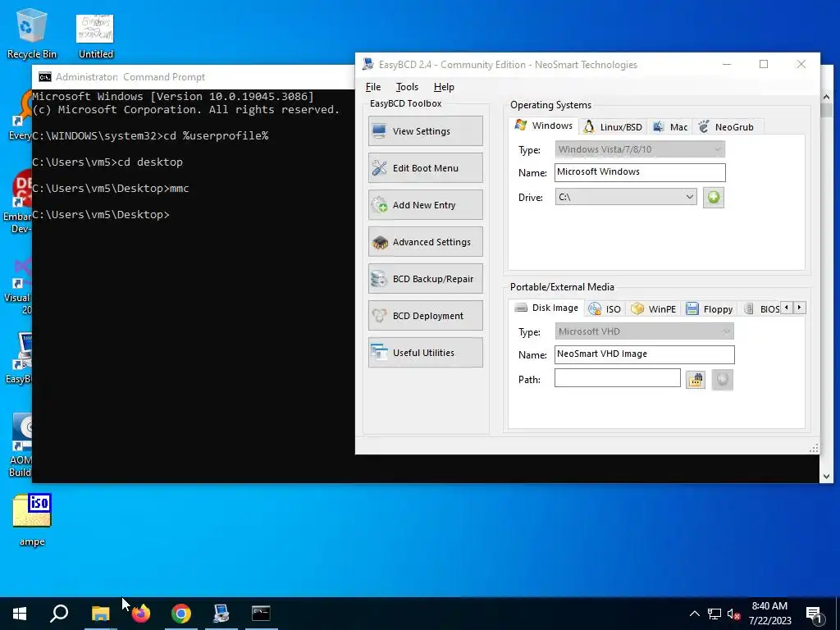Viewport: 840px width, 630px height.
Task: Click the Command Prompt title bar icon
Action: pos(45,77)
